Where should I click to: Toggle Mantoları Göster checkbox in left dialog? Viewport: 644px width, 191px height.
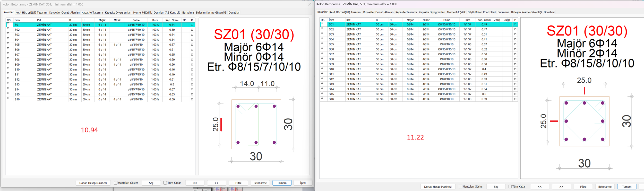tap(116, 183)
